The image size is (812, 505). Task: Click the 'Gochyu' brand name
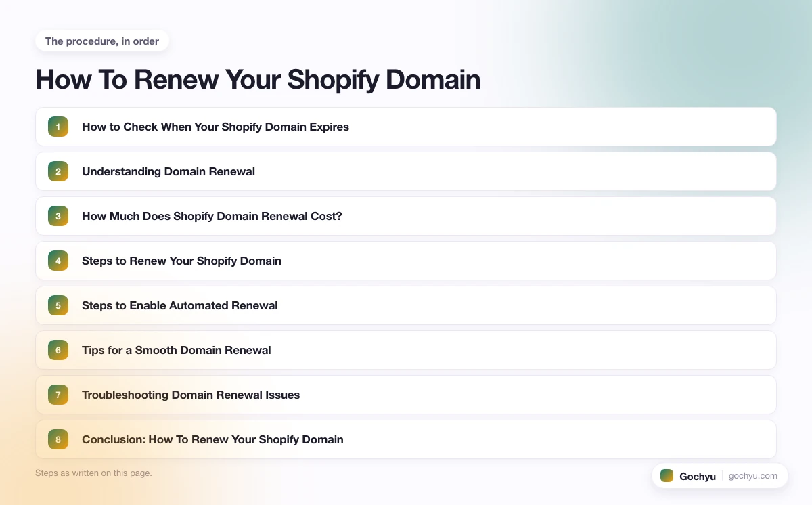(698, 476)
